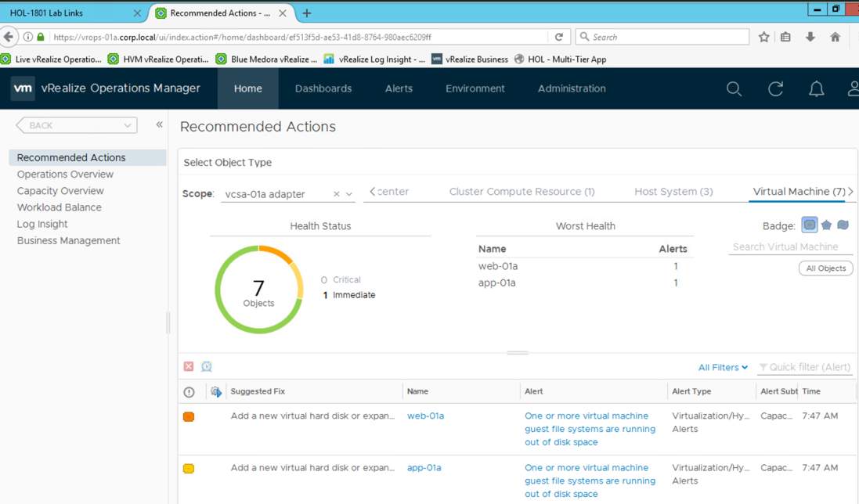
Task: Open the vRealize Log Insight bookmark
Action: tap(374, 59)
